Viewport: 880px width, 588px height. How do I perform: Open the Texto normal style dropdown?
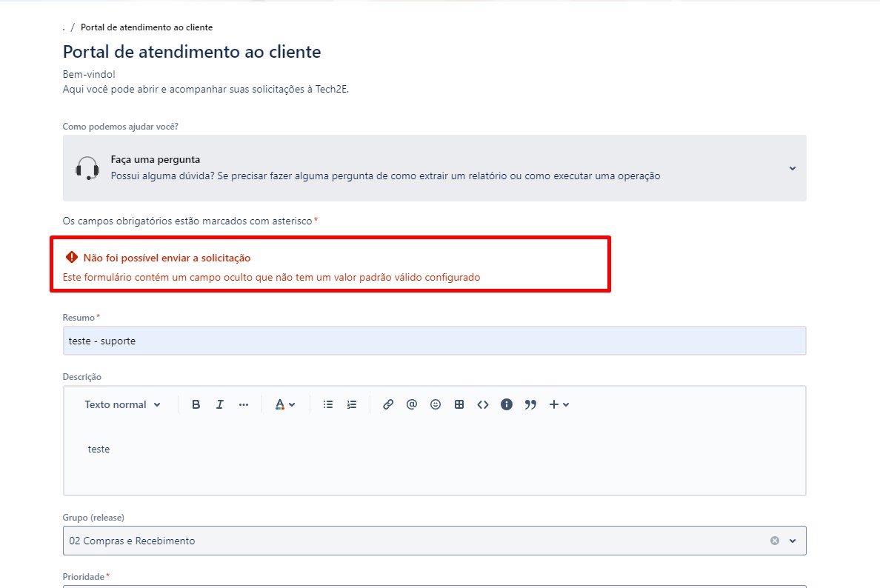(x=122, y=404)
